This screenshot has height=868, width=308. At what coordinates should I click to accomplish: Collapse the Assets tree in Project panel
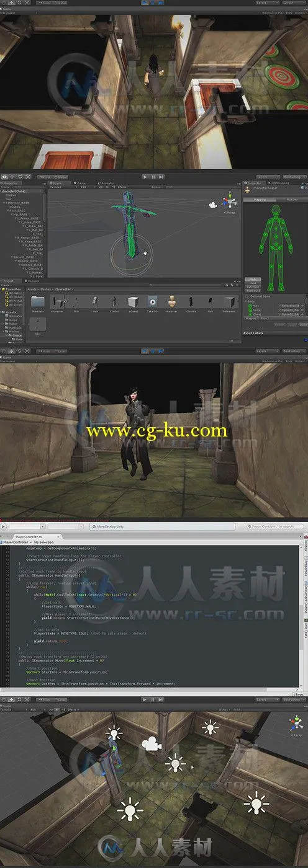pyautogui.click(x=2, y=312)
